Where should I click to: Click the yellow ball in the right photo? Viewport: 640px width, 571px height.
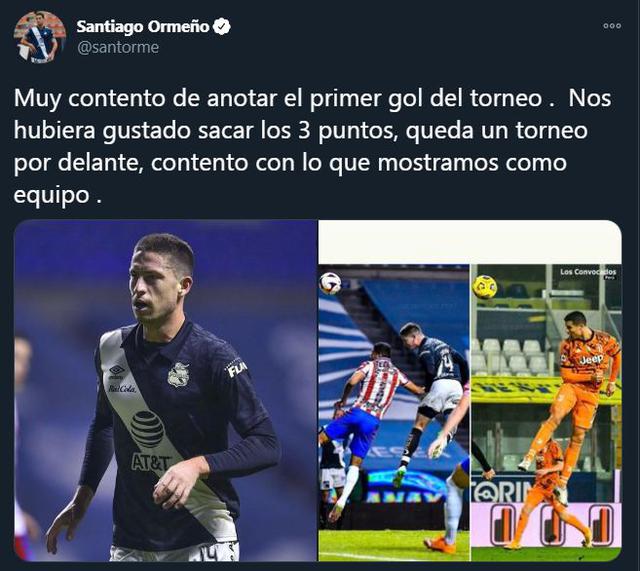click(484, 287)
